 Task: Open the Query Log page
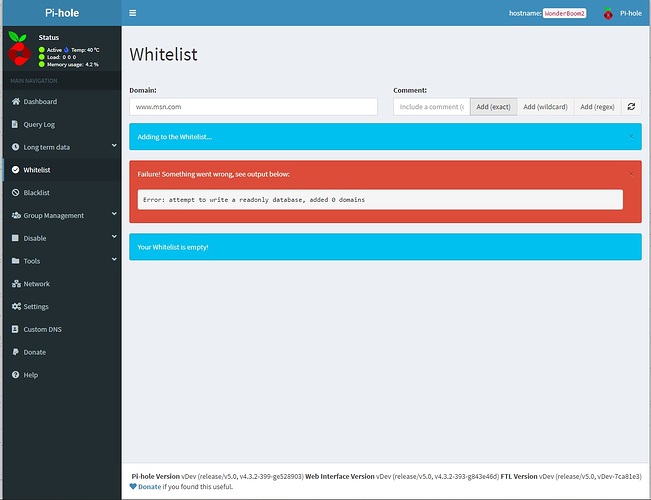tap(40, 125)
